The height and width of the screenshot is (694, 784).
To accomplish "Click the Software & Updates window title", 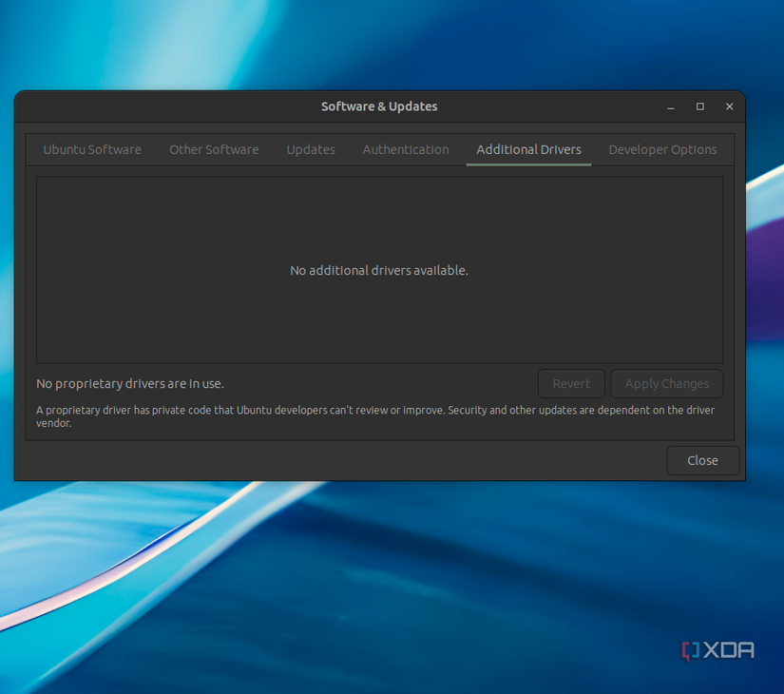I will (x=379, y=106).
